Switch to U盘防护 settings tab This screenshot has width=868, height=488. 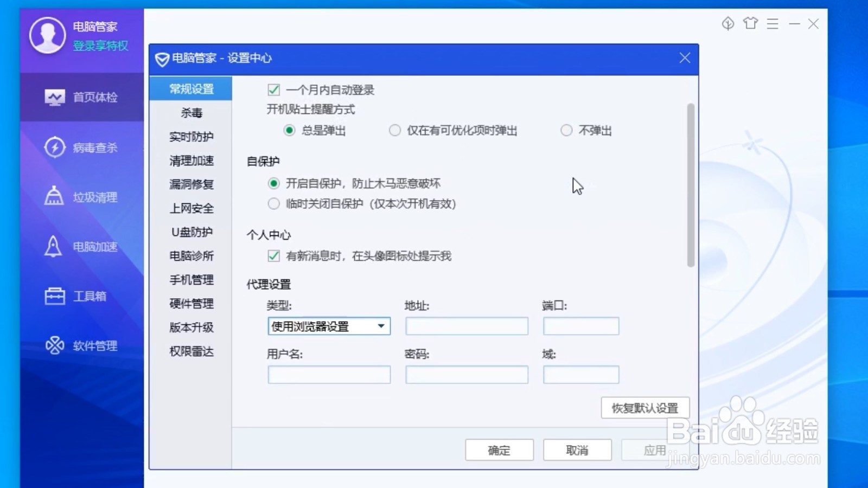(191, 232)
